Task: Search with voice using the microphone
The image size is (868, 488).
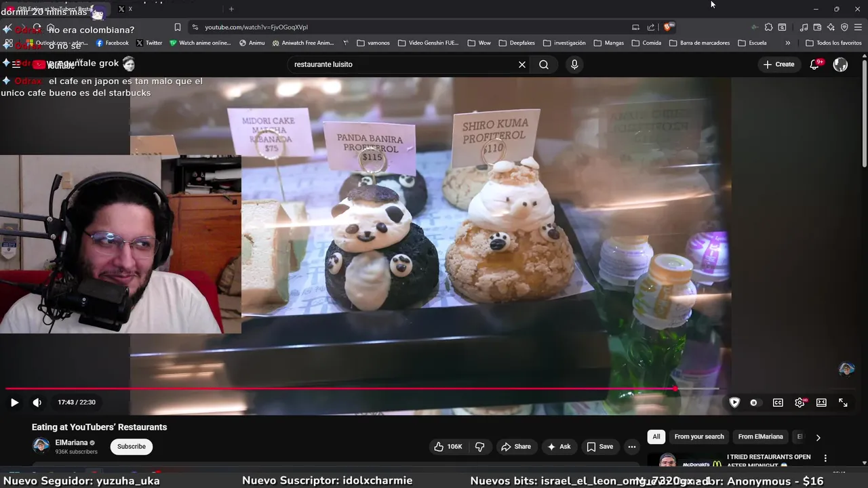Action: click(x=574, y=64)
